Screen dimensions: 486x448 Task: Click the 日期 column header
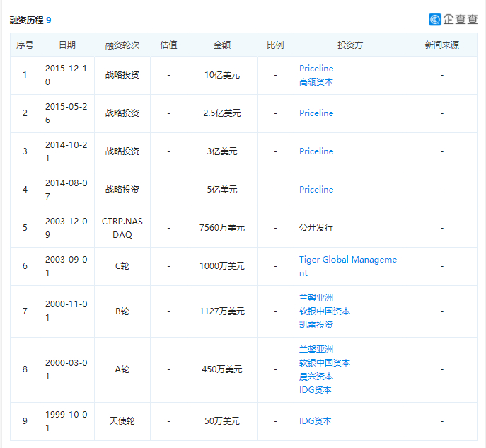click(67, 45)
